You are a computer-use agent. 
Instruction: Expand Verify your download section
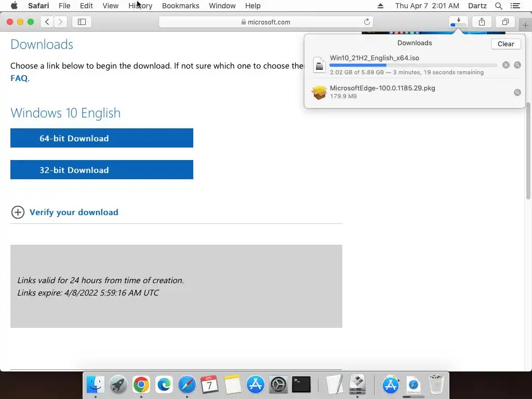[18, 212]
